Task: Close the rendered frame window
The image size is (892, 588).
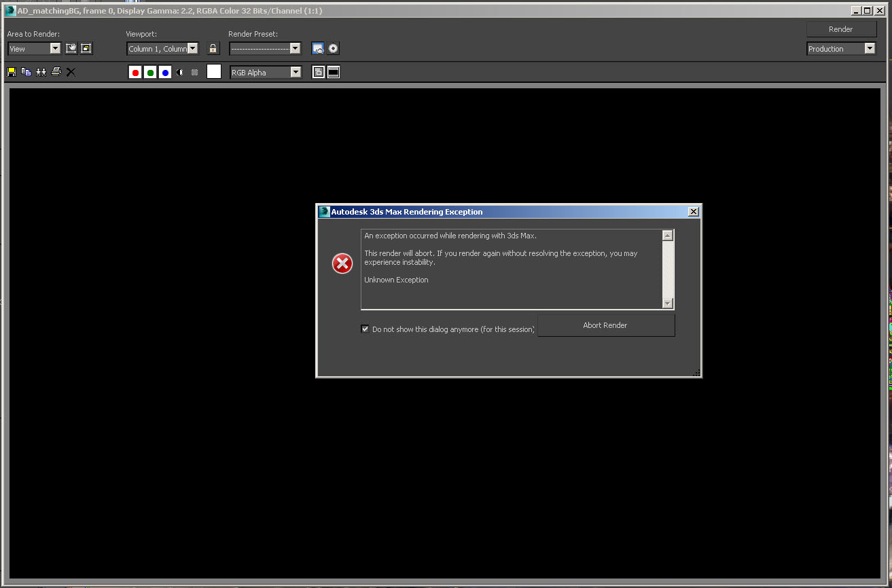Action: click(x=879, y=10)
